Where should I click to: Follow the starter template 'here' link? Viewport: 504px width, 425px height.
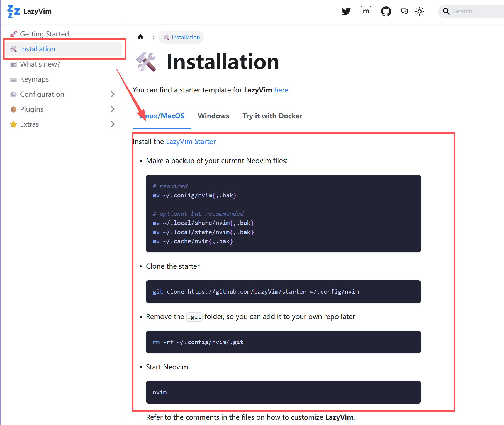(x=281, y=90)
